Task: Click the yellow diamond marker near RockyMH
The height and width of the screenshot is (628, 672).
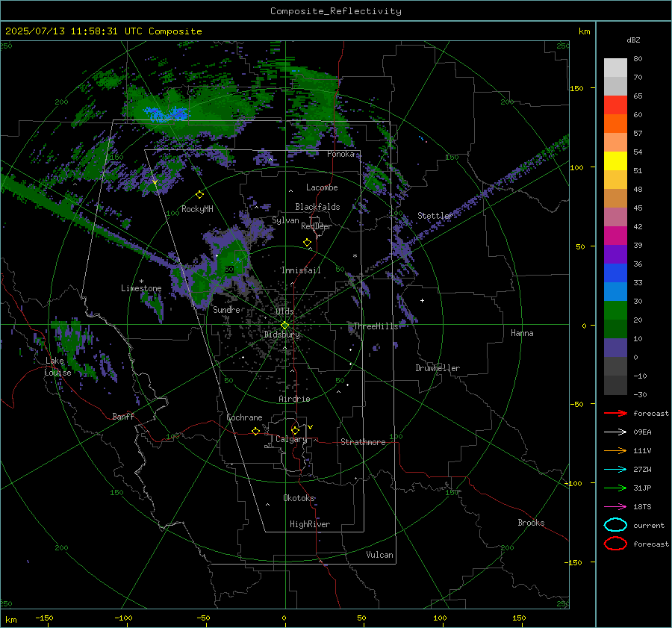Action: pyautogui.click(x=199, y=195)
